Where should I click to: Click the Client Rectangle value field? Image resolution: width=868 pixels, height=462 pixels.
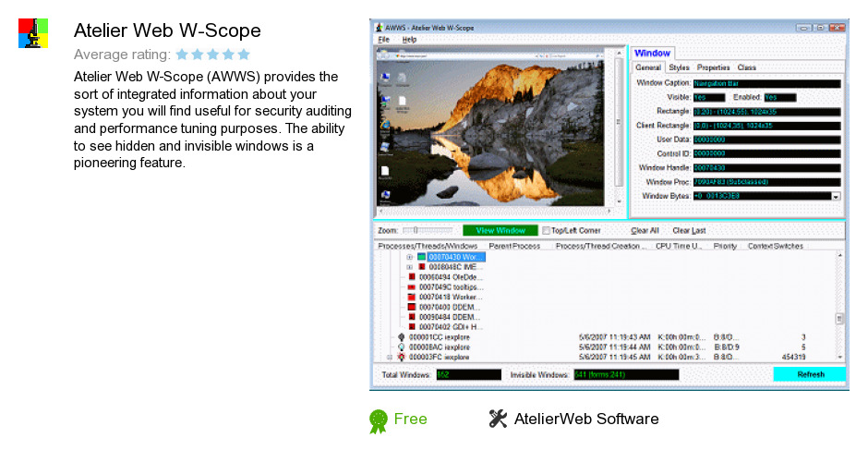pos(766,126)
